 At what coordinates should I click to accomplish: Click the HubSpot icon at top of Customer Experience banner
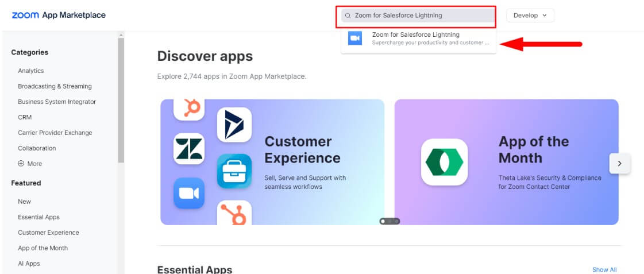pos(190,109)
